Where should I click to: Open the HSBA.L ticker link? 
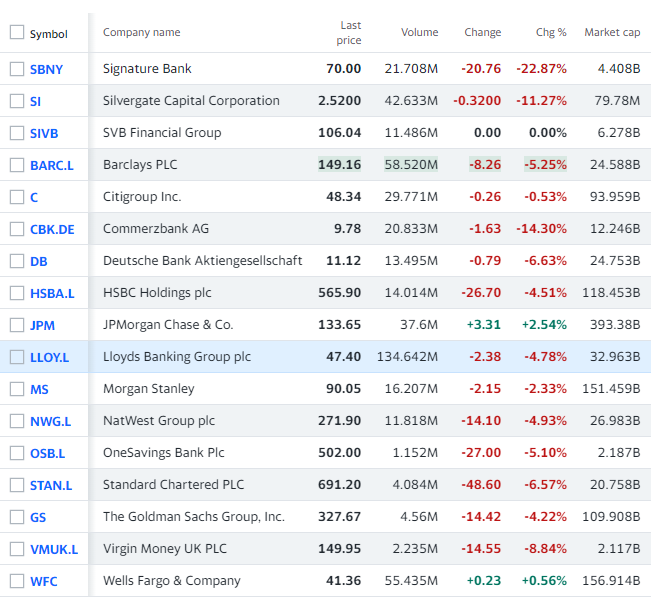pyautogui.click(x=52, y=294)
